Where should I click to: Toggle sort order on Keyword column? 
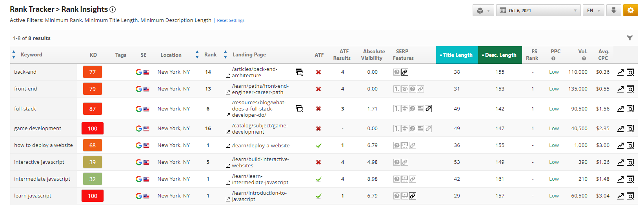point(14,55)
